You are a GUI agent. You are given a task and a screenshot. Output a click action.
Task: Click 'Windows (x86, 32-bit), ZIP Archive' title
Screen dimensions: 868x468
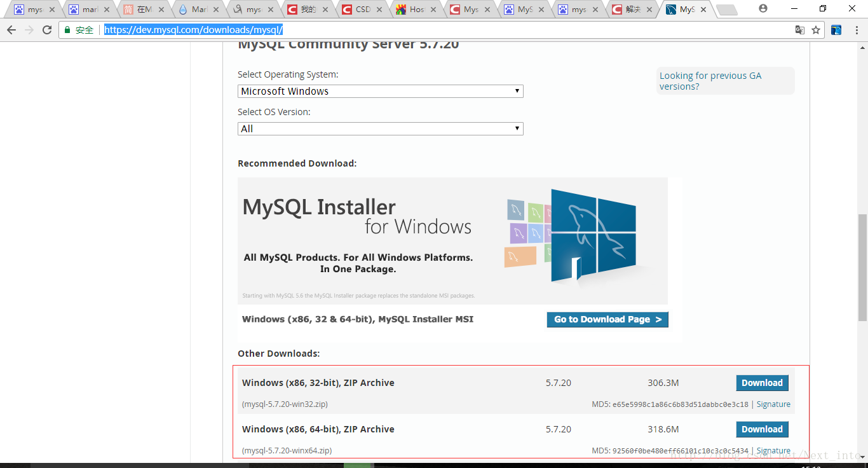(x=318, y=383)
